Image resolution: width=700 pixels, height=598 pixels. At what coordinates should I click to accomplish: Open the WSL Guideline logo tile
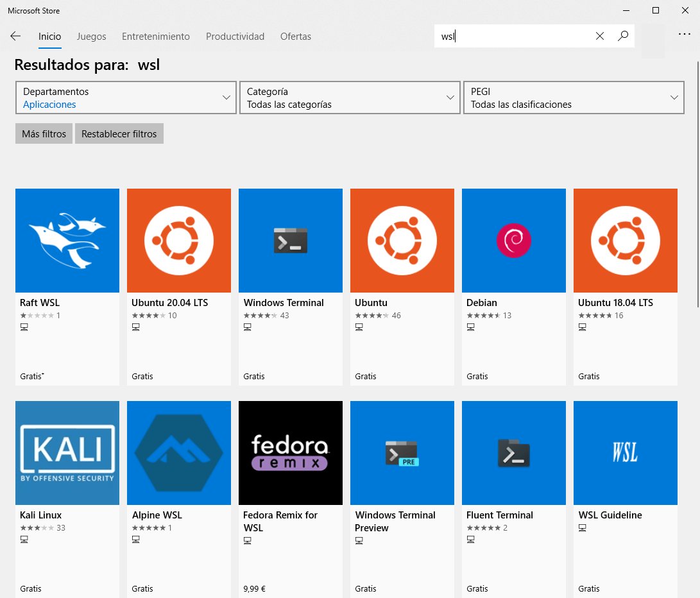coord(626,453)
